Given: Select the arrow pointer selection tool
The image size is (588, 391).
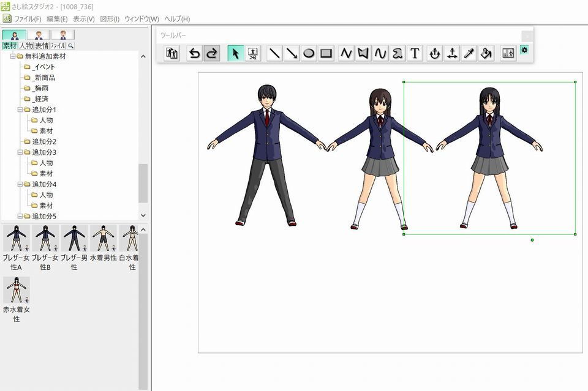Looking at the screenshot, I should tap(235, 53).
